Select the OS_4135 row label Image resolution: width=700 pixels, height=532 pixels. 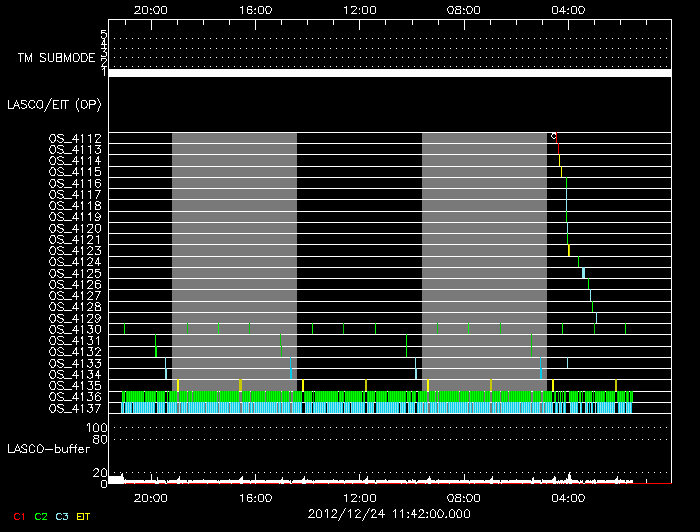[x=75, y=385]
